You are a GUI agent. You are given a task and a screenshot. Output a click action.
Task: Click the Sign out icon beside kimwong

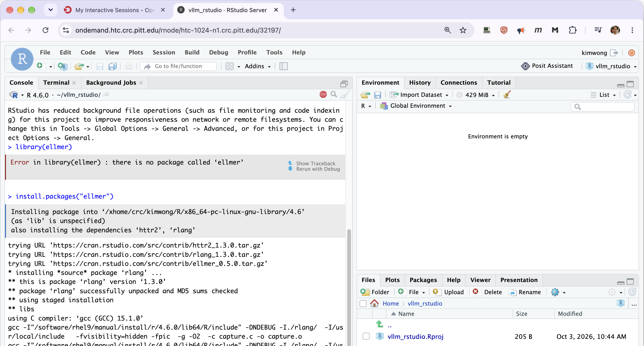614,53
